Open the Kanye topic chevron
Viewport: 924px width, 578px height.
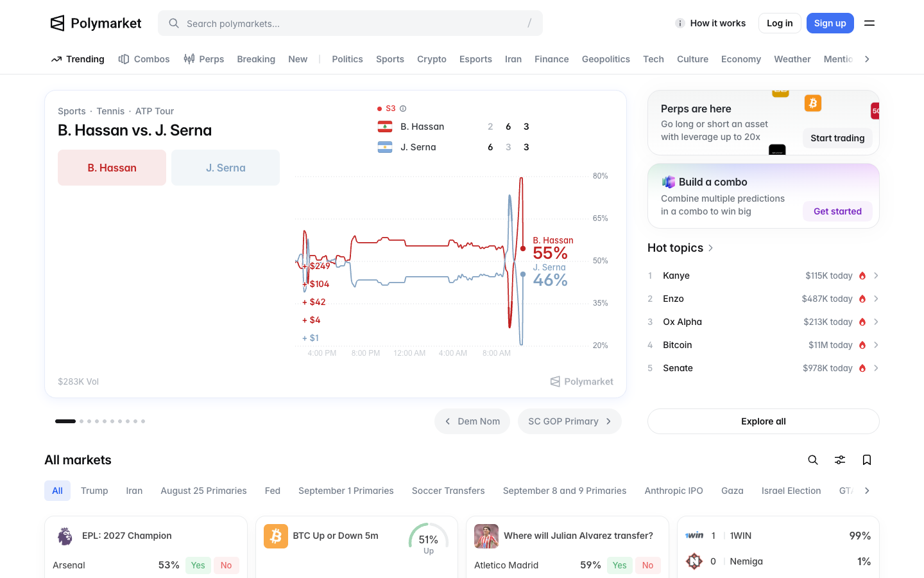(876, 276)
